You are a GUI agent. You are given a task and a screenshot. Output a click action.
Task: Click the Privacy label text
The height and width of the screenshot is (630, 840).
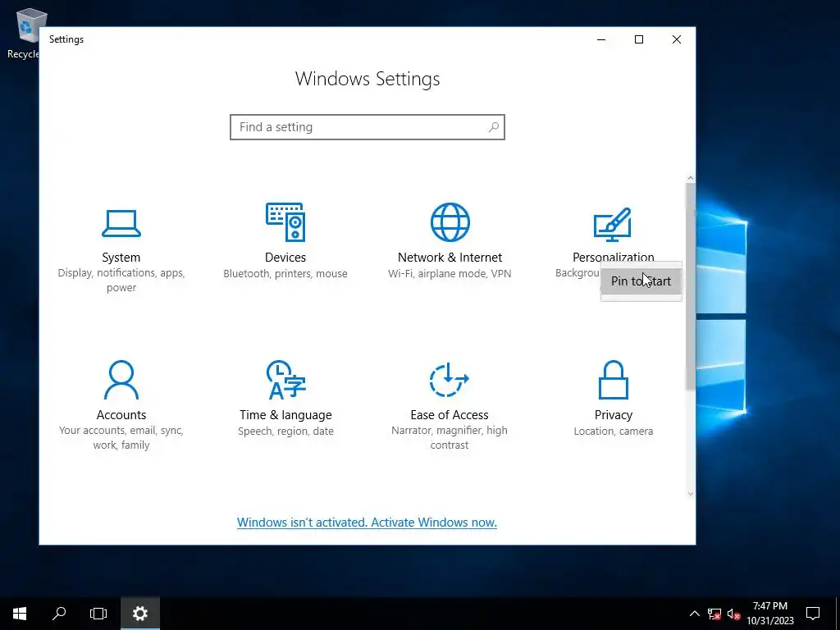[614, 415]
